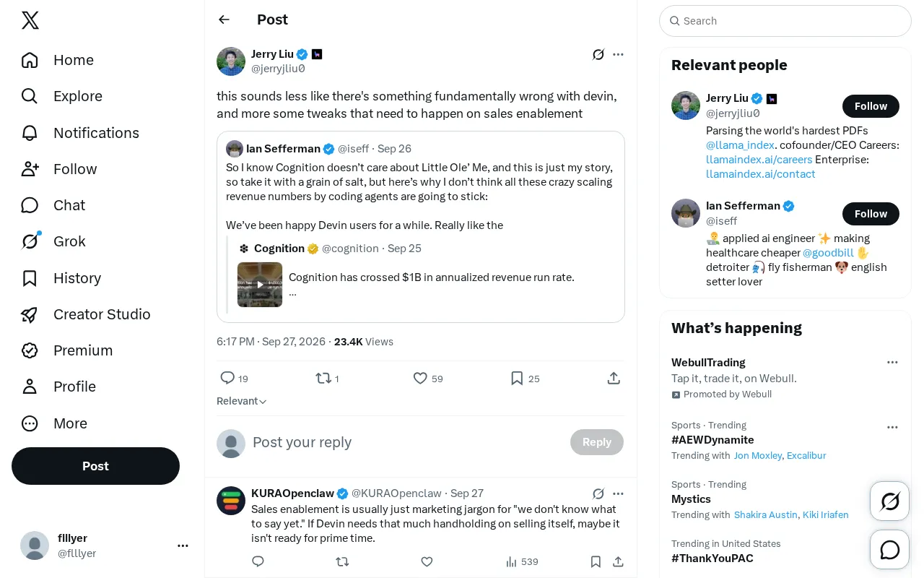924x578 pixels.
Task: Open the floating Grok button
Action: tap(890, 501)
